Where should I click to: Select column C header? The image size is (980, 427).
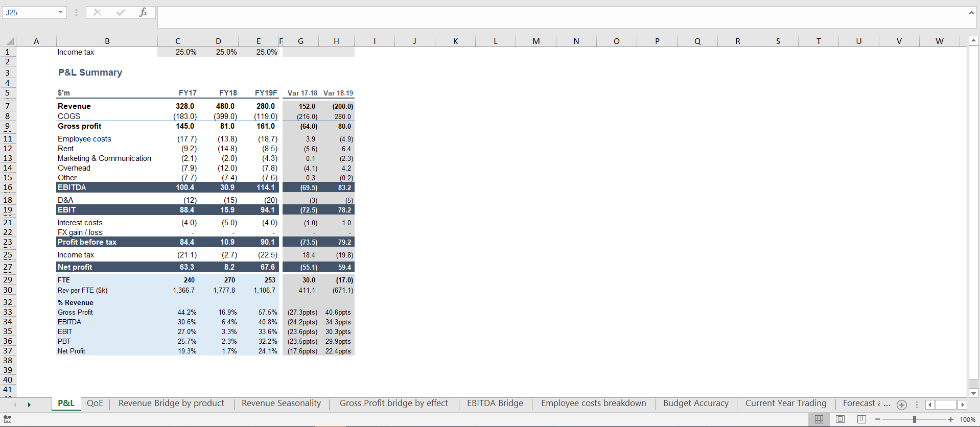coord(178,41)
